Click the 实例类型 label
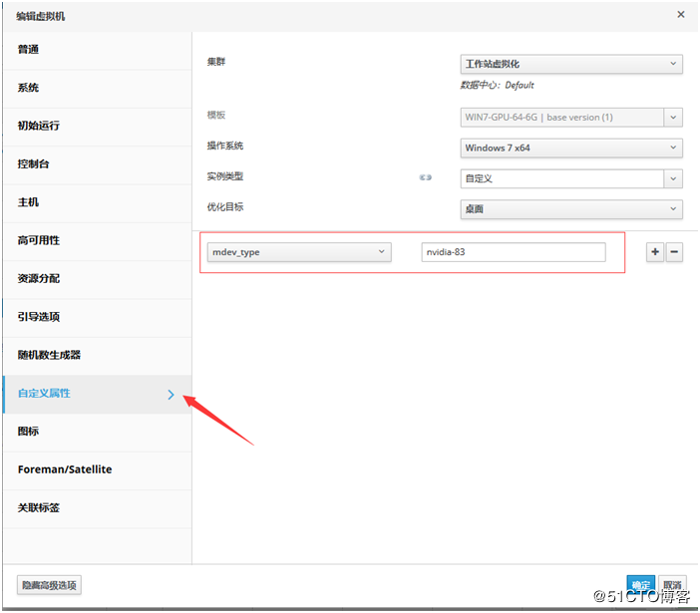 point(225,176)
